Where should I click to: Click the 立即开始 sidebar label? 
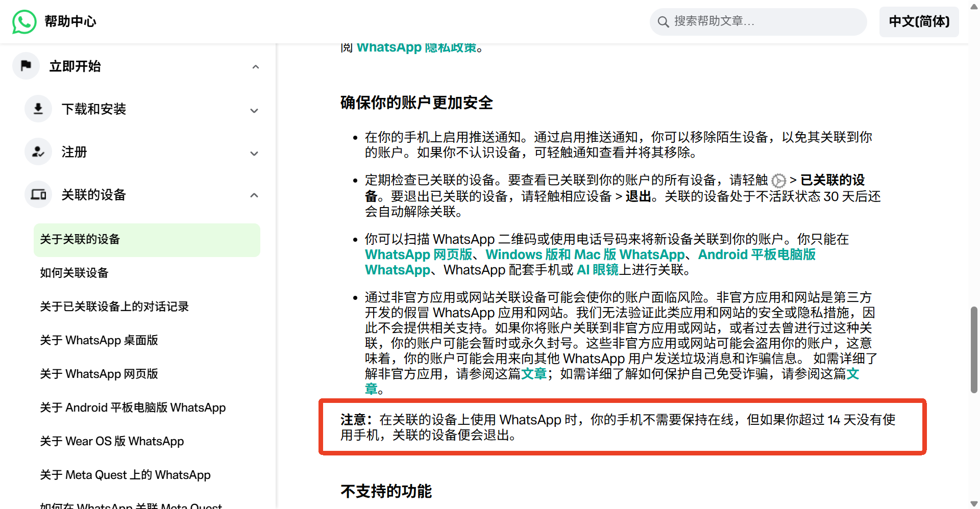[x=75, y=66]
